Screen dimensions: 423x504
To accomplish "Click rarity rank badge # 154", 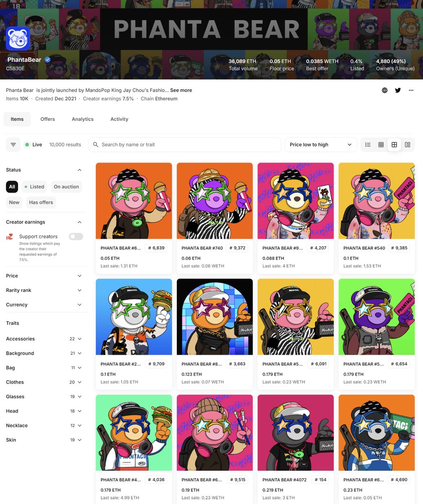I will pos(322,480).
